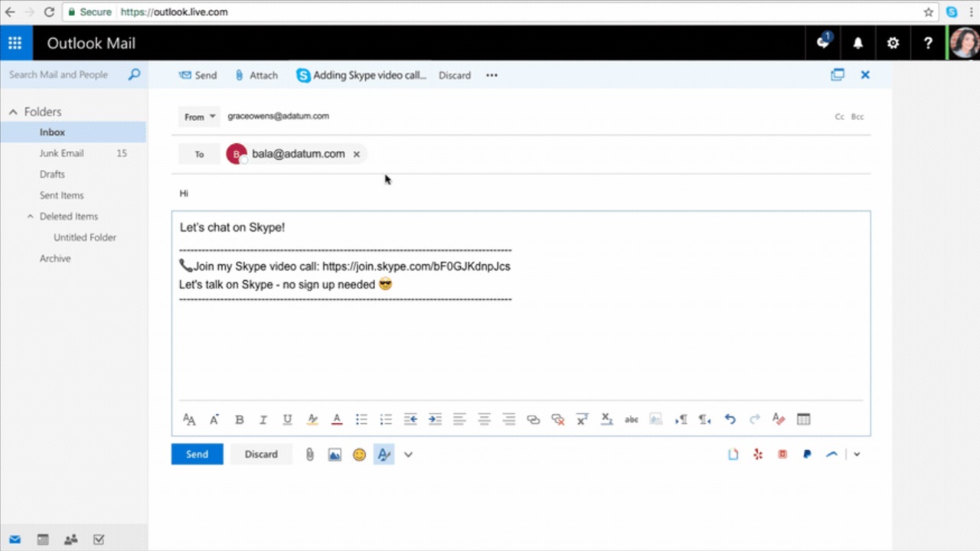This screenshot has height=551, width=980.
Task: Toggle underline on the selected text
Action: pos(287,419)
